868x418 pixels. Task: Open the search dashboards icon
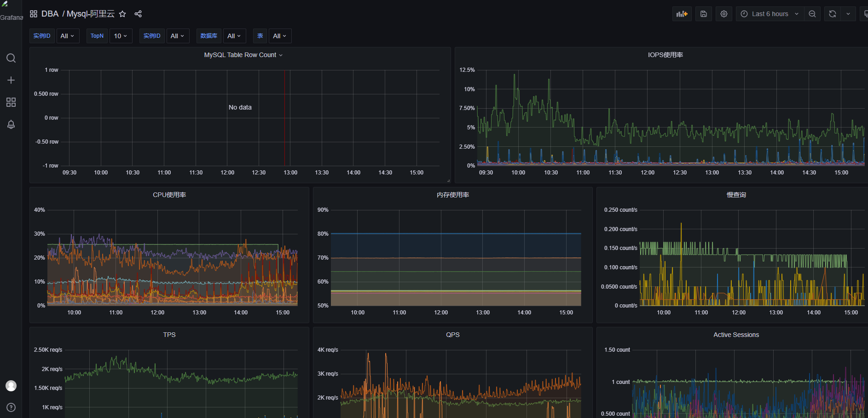point(11,58)
